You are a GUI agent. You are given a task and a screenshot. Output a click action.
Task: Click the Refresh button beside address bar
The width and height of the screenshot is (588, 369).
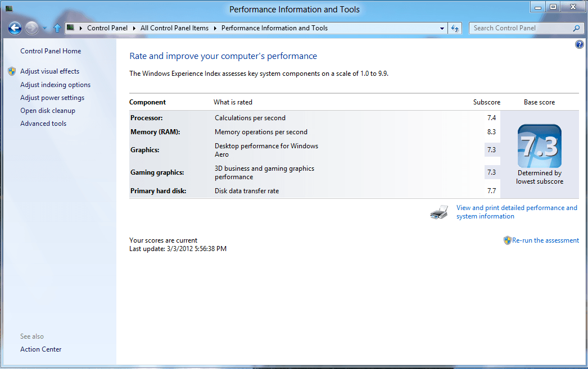tap(455, 28)
